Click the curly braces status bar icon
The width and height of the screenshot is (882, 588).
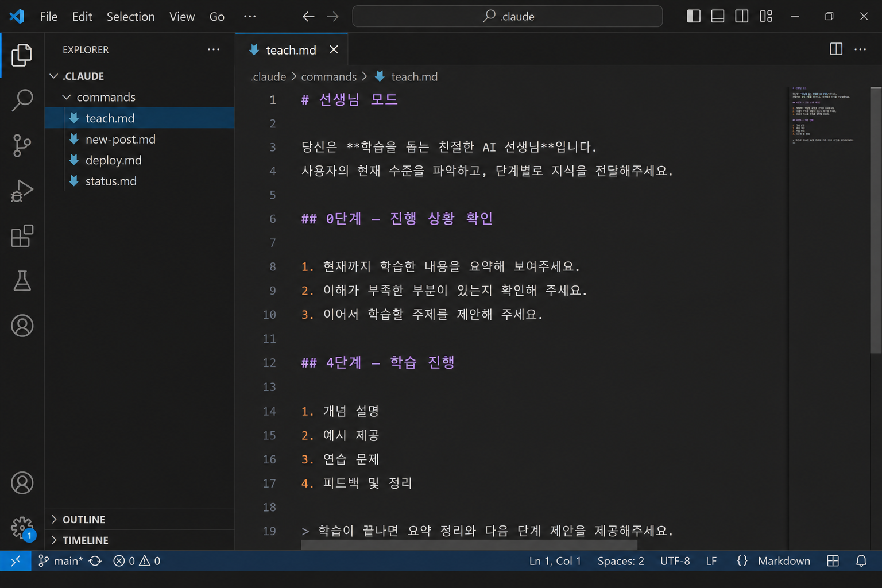[742, 561]
